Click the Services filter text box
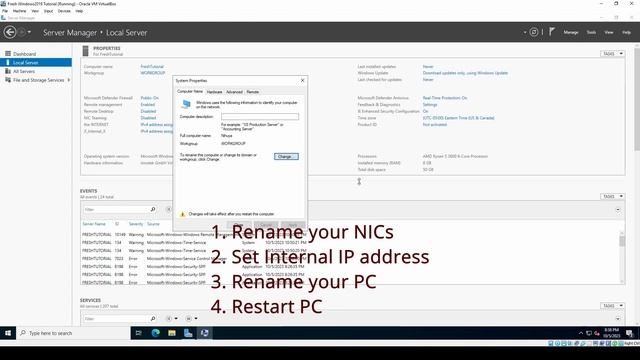The width and height of the screenshot is (640, 360). (116, 319)
